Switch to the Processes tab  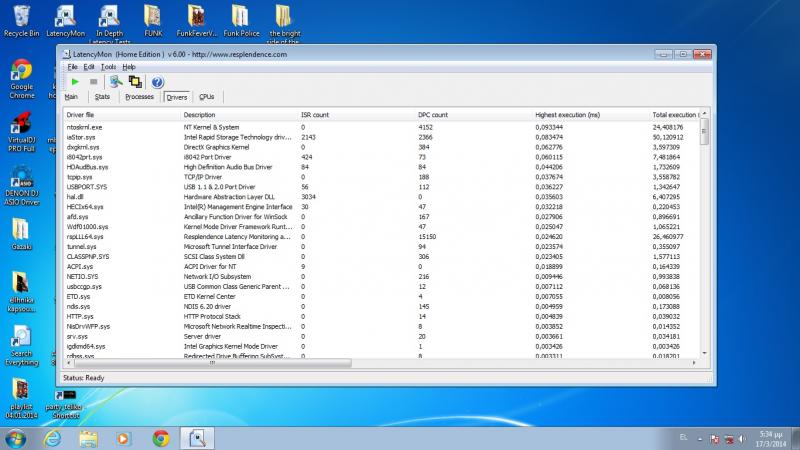(140, 97)
